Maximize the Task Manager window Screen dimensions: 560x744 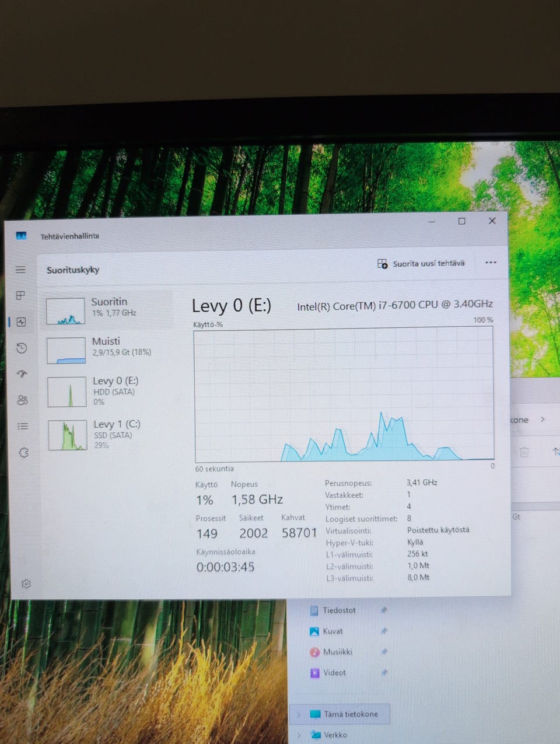click(461, 221)
